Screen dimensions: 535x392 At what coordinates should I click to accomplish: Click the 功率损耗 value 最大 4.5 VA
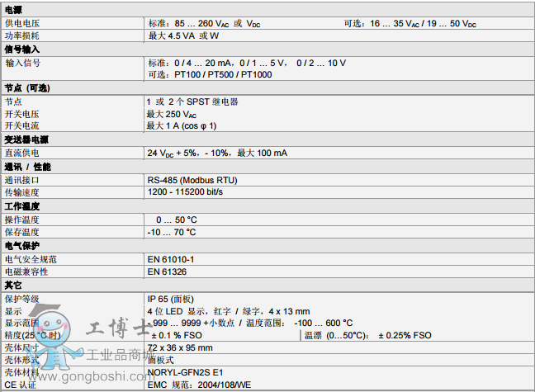[x=182, y=36]
